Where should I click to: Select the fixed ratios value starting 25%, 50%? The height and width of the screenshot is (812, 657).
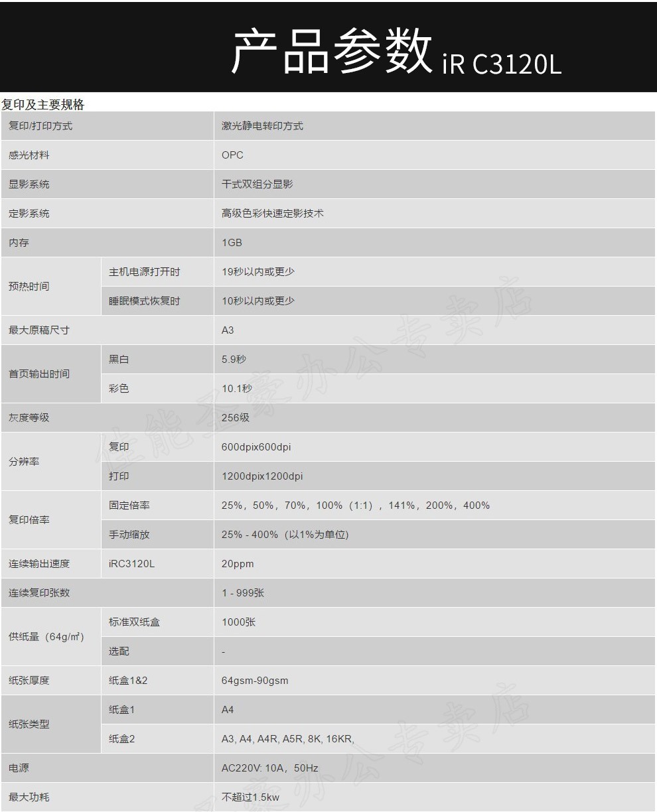point(356,505)
